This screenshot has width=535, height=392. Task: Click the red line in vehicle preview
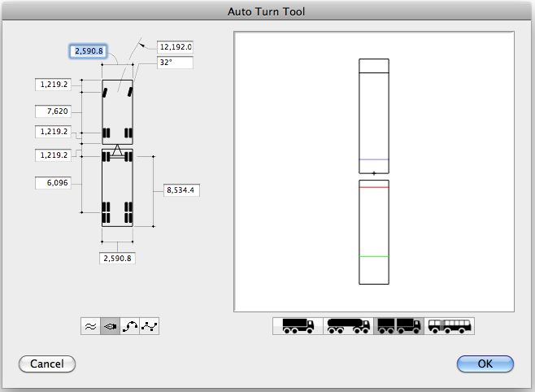click(x=374, y=187)
